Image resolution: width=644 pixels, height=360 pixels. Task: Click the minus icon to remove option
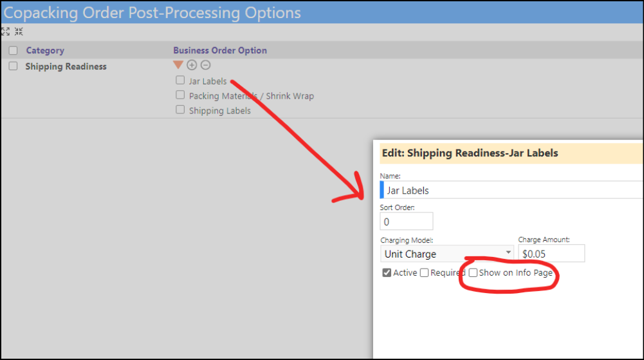pos(206,65)
